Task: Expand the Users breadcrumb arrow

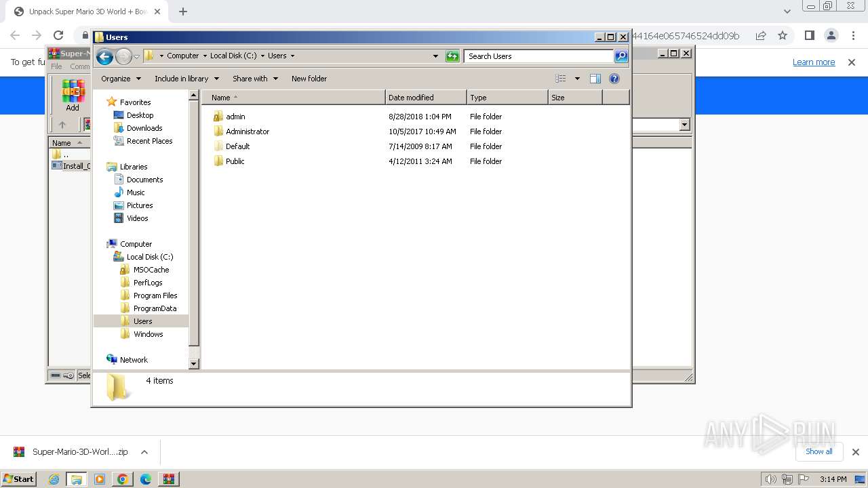Action: click(x=292, y=56)
